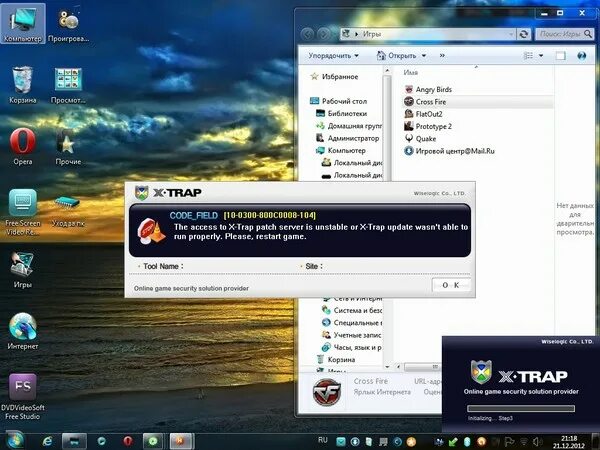The height and width of the screenshot is (450, 600).
Task: Toggle the preview pane button in Explorer
Action: click(561, 56)
